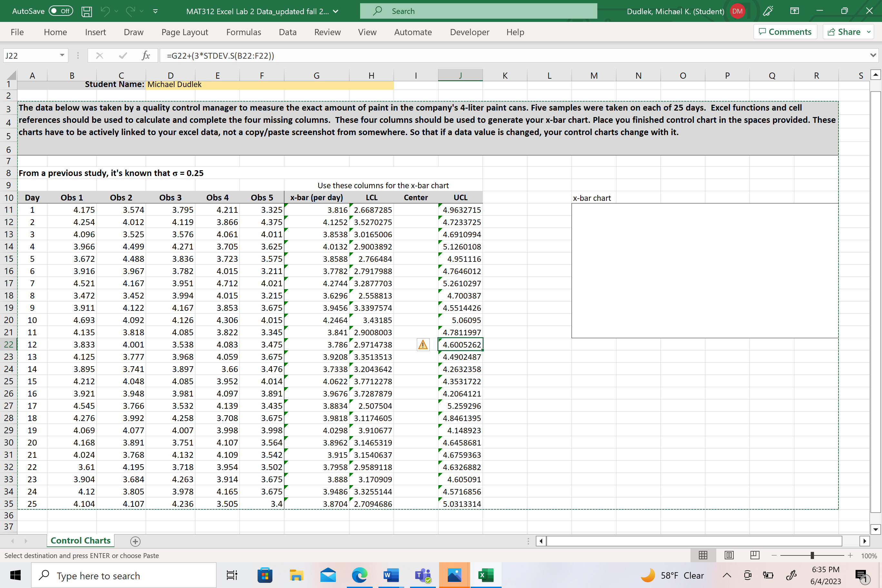Viewport: 882px width, 588px height.
Task: Click the error warning icon beside J22
Action: pos(423,345)
